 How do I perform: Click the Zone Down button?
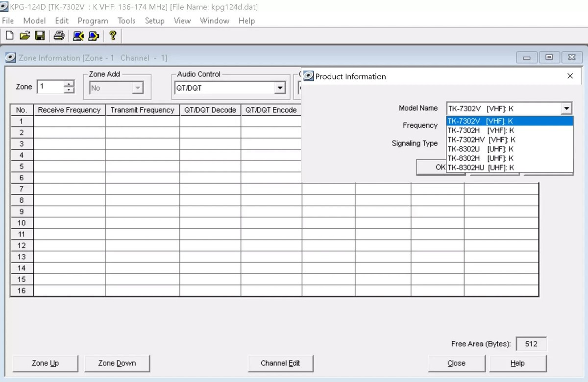(x=117, y=363)
